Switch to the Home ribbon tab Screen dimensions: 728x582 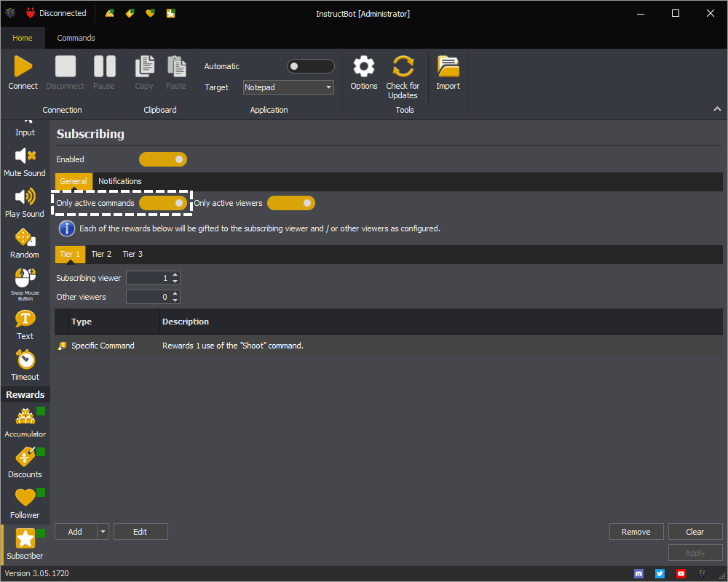point(23,38)
